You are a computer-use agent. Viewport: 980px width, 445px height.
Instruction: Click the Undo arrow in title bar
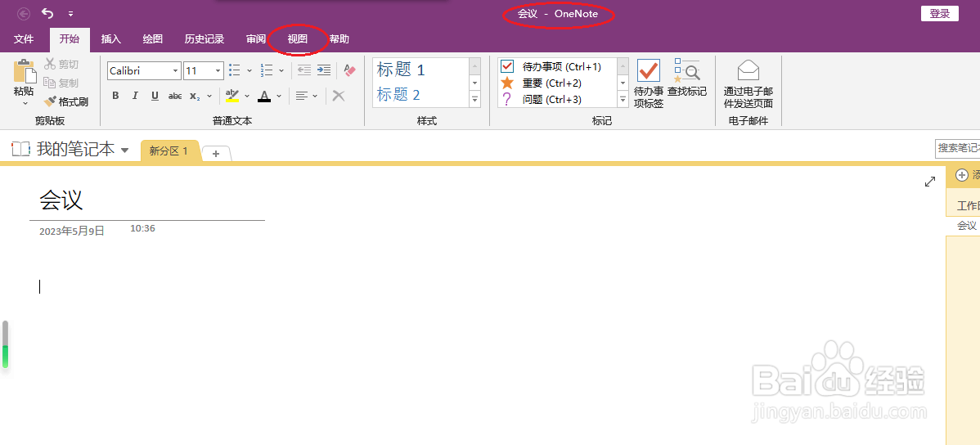point(47,13)
